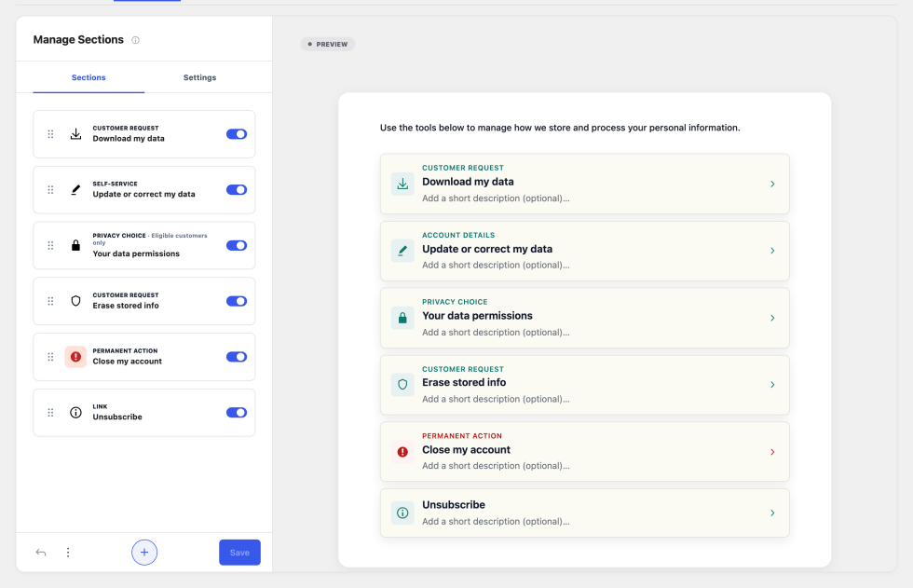
Task: Disable the Erase stored info section
Action: 237,301
